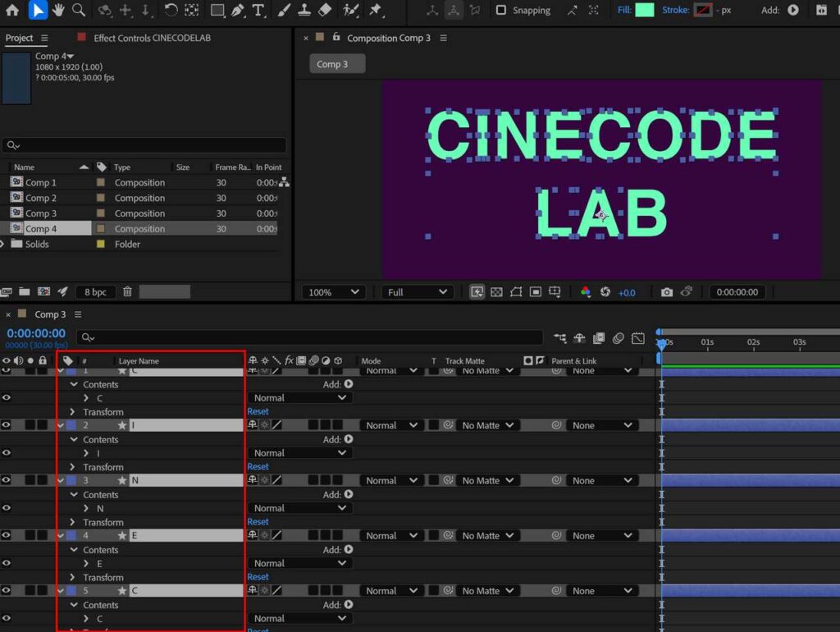Select the Clone Stamp tool
This screenshot has height=632, width=840.
pos(304,10)
